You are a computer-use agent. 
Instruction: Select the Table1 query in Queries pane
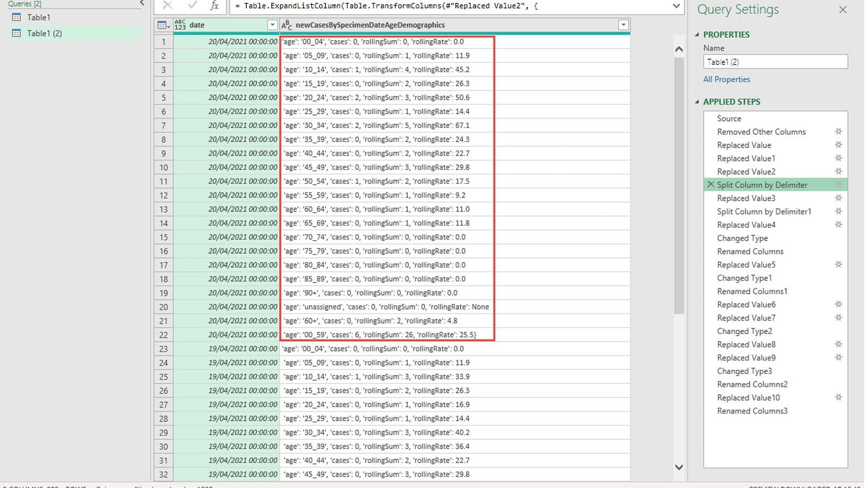coord(39,17)
